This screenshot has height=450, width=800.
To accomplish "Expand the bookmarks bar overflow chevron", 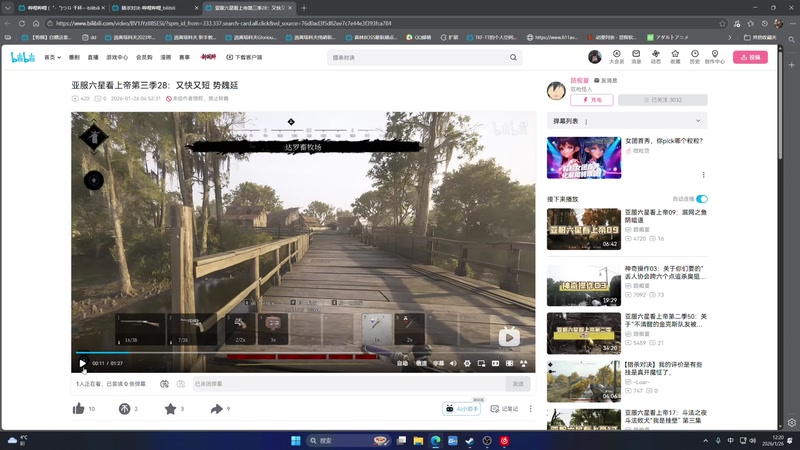I will point(730,37).
